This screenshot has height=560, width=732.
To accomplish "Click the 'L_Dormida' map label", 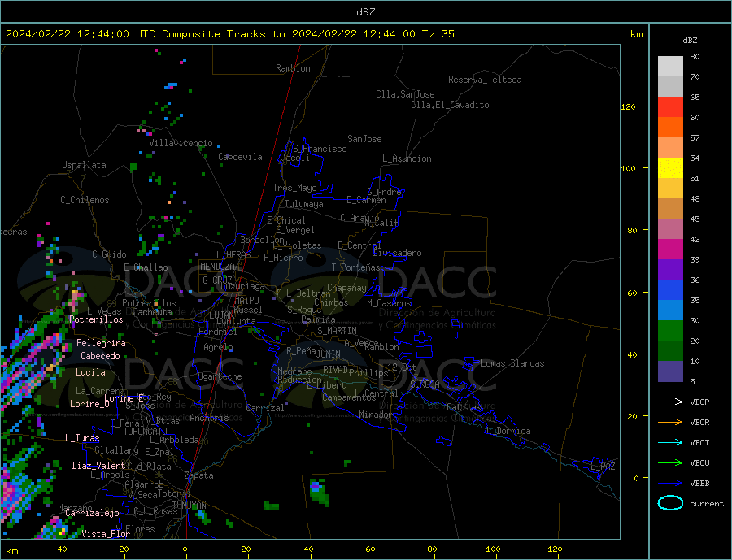I will tap(509, 431).
